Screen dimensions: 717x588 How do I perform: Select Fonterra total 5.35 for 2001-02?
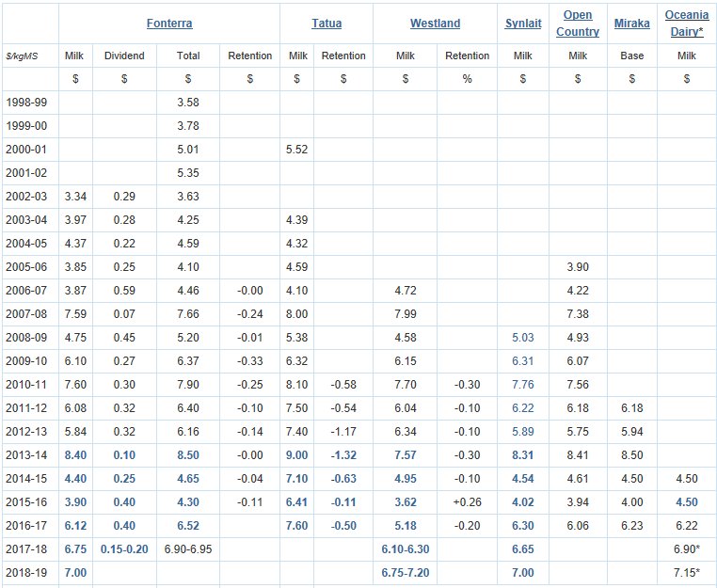point(188,173)
